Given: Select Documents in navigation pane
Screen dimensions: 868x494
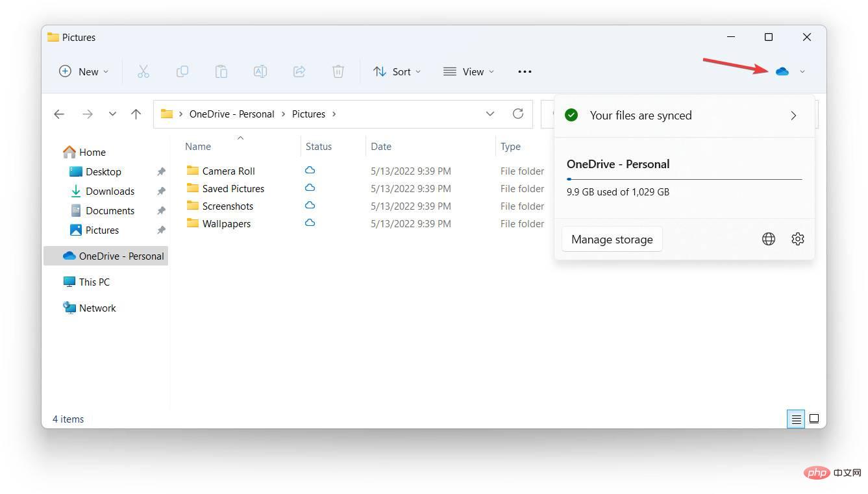Looking at the screenshot, I should 102,210.
